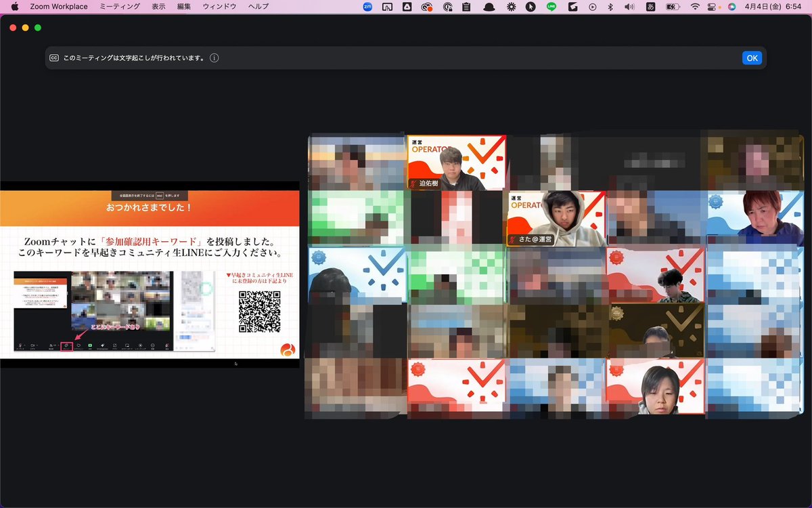812x508 pixels.
Task: Open the Apple menu
Action: 14,7
